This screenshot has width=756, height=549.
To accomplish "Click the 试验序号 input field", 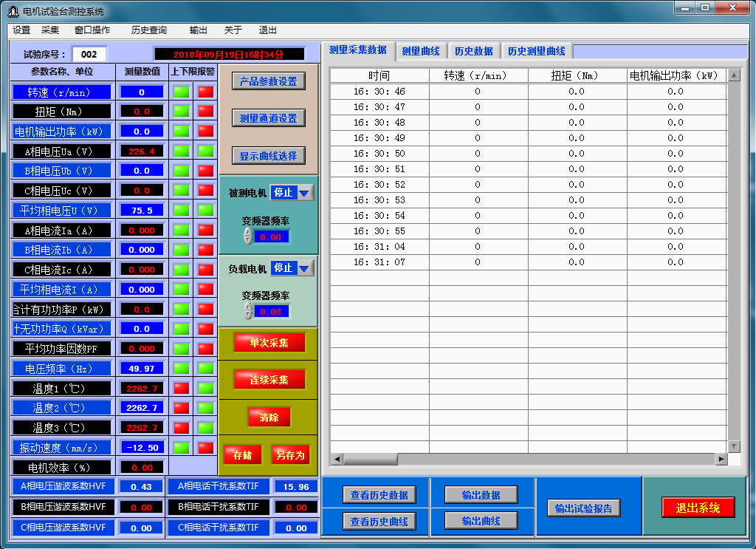I will (89, 54).
